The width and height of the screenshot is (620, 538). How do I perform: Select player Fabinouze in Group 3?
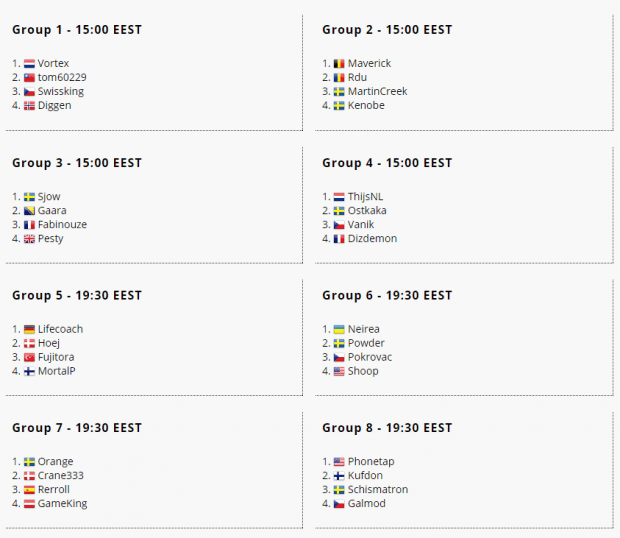tap(62, 225)
